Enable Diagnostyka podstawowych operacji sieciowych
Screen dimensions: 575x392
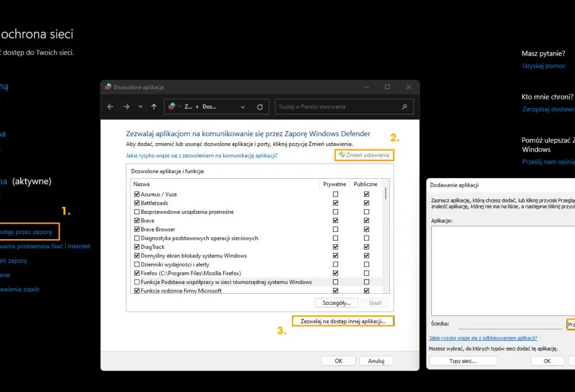pos(137,238)
